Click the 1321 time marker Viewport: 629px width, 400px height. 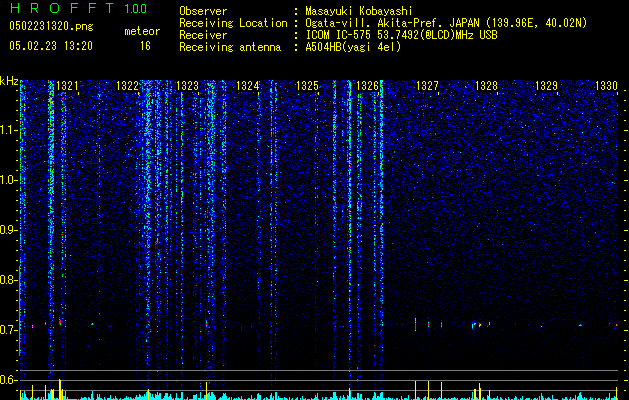[x=67, y=86]
